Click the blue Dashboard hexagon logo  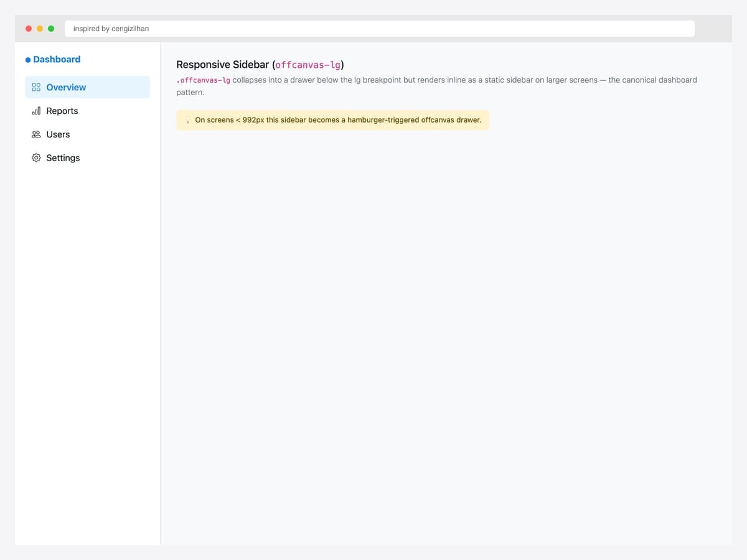tap(28, 60)
